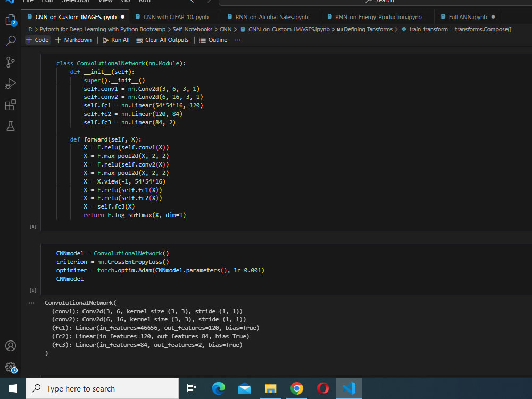Open Defining Tansforms breadcrumb section
Screen dimensions: 532x399
pyautogui.click(x=365, y=29)
